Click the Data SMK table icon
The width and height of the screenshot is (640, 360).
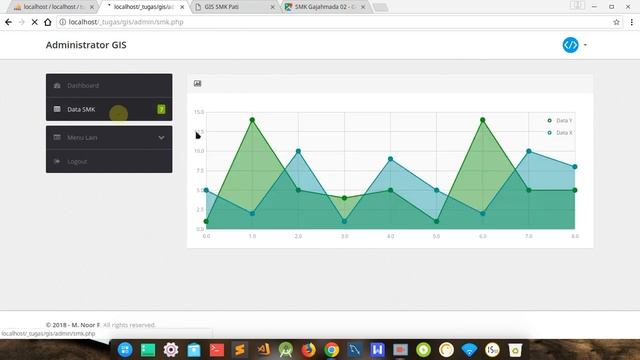point(57,109)
